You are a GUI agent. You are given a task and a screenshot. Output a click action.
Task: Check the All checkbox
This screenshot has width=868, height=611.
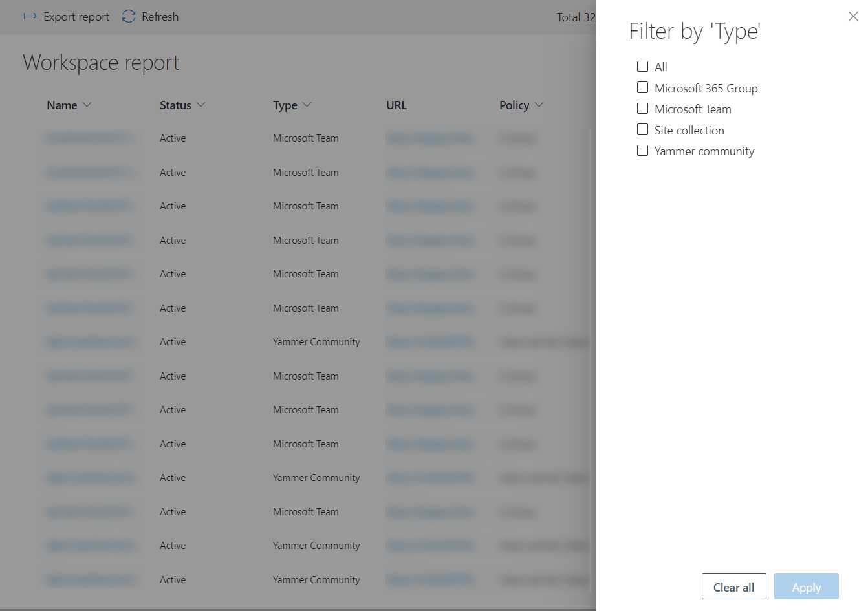tap(642, 67)
